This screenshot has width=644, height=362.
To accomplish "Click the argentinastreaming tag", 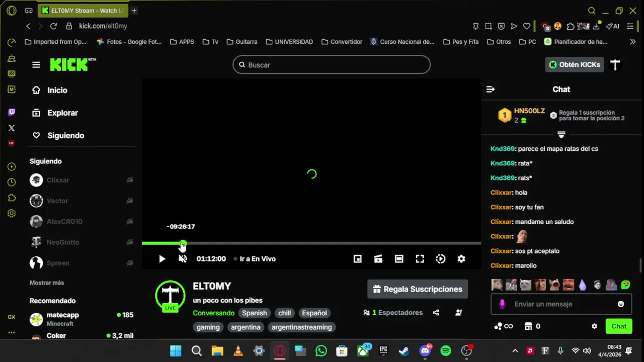I will coord(301,327).
